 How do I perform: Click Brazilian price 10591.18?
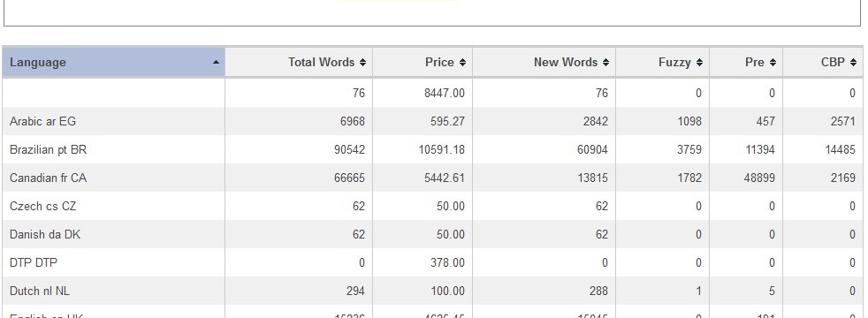click(442, 149)
